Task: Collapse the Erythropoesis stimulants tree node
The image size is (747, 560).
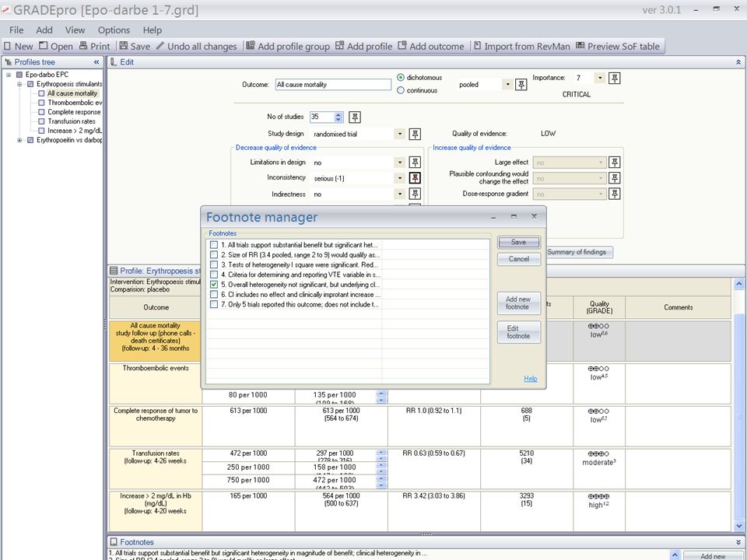Action: [x=19, y=84]
